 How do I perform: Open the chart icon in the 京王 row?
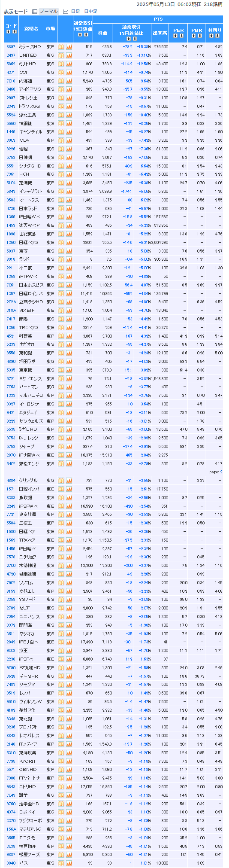[x=69, y=651]
